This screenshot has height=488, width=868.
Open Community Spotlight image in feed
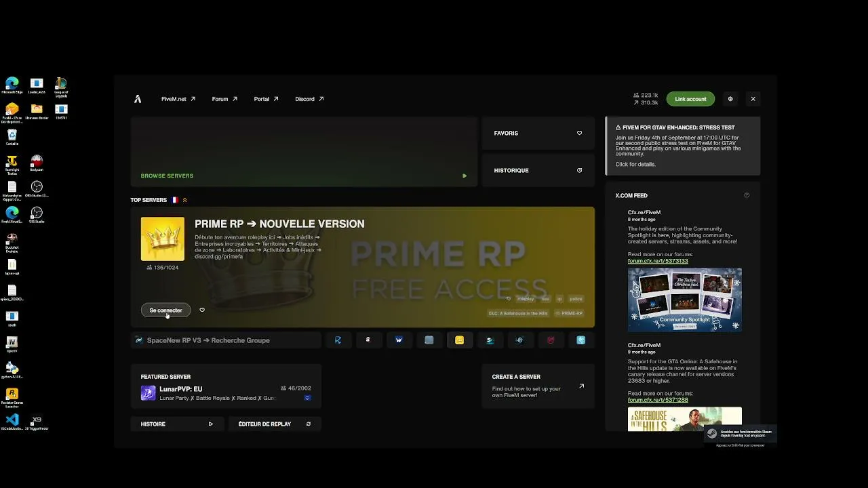coord(685,300)
